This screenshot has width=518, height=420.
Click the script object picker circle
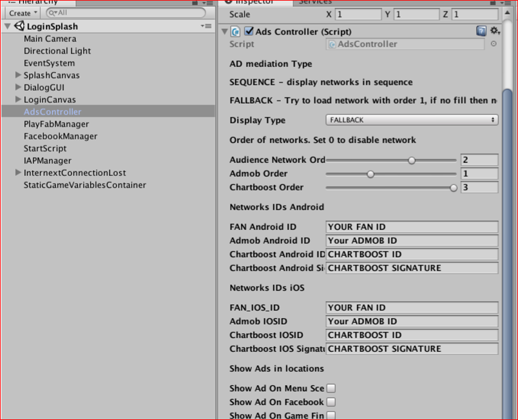[x=494, y=44]
